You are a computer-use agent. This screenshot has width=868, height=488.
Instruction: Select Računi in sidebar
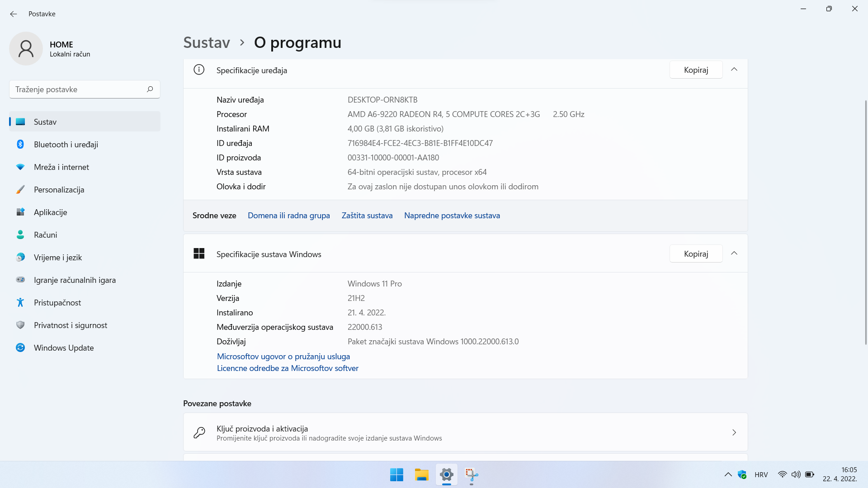click(x=85, y=235)
